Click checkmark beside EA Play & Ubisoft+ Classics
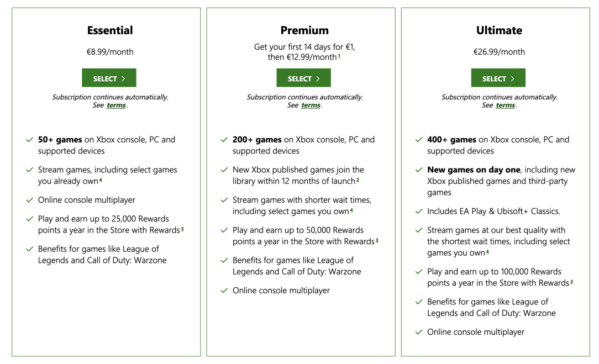The width and height of the screenshot is (599, 364). pyautogui.click(x=418, y=211)
